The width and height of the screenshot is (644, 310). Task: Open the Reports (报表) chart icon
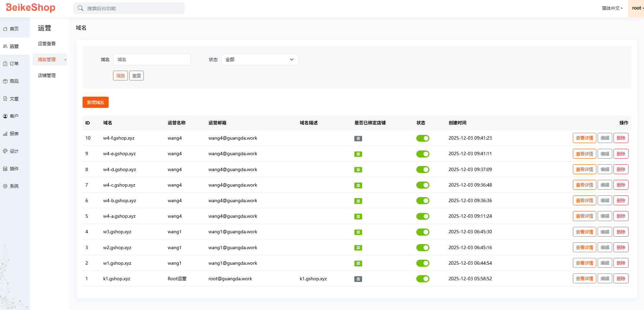tap(5, 134)
